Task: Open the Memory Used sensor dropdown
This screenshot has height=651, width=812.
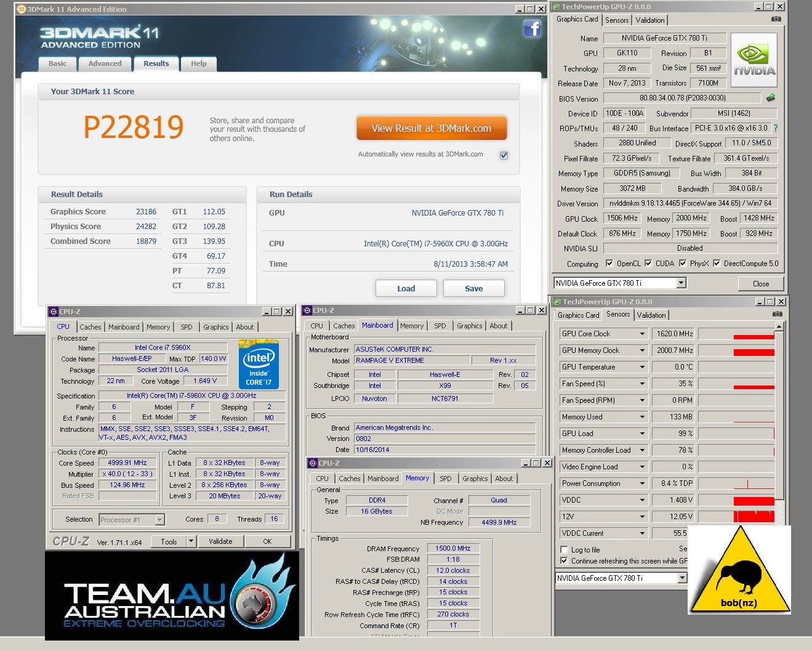Action: (x=642, y=417)
